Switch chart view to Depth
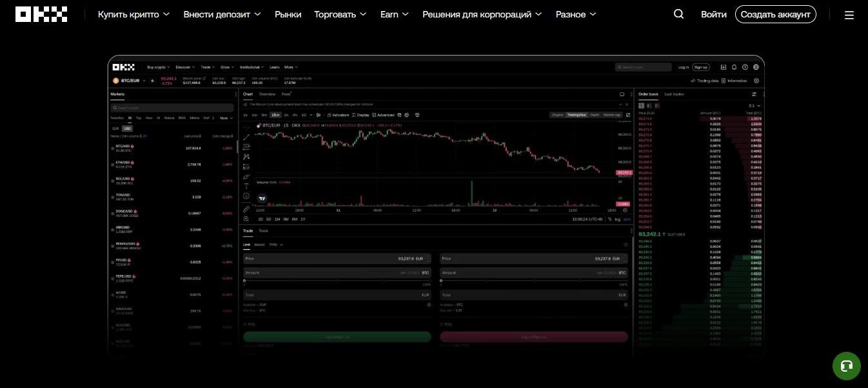This screenshot has height=388, width=868. click(594, 115)
